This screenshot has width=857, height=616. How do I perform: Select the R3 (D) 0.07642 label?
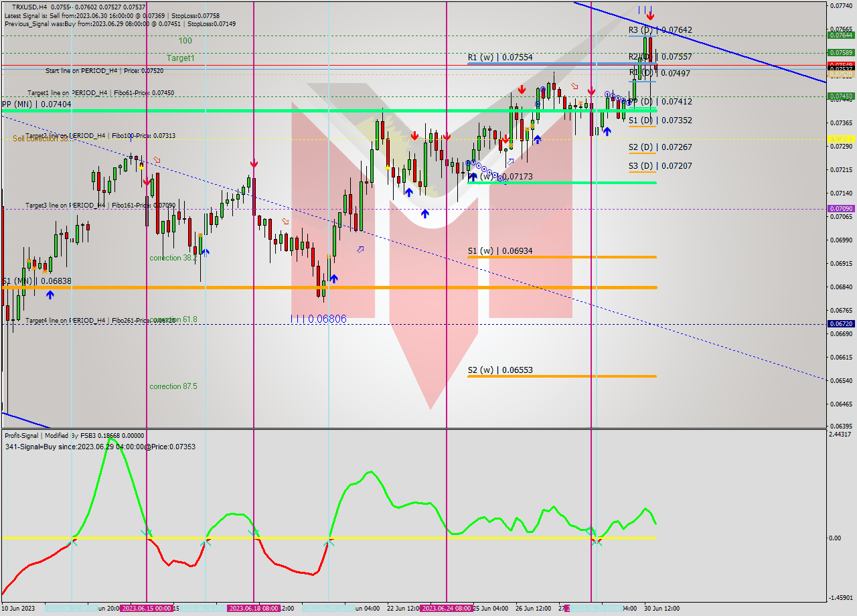(x=660, y=30)
